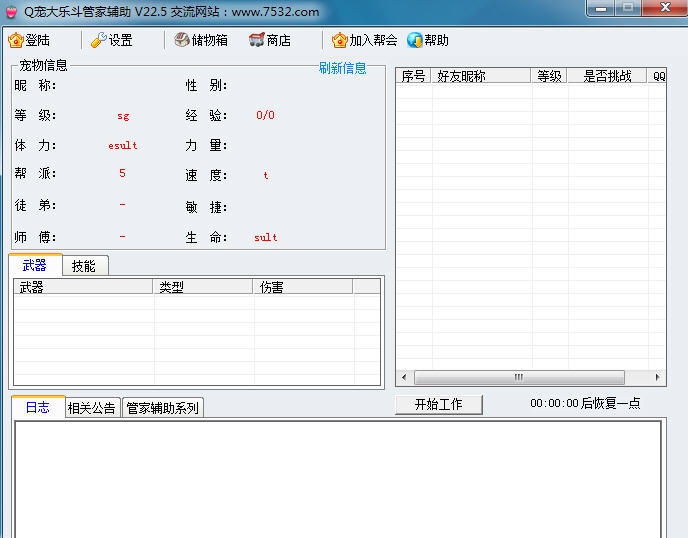Sort by 伤害 column header

303,287
